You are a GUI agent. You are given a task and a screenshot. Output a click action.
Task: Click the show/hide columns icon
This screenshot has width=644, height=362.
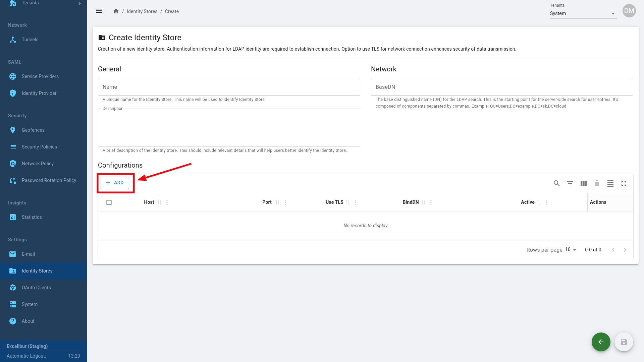[x=583, y=183]
